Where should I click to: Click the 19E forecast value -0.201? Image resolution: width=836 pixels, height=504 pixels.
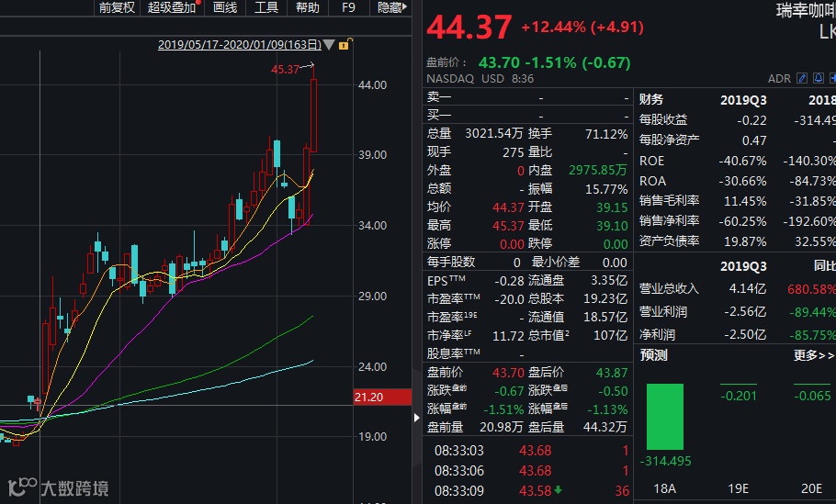(x=739, y=396)
